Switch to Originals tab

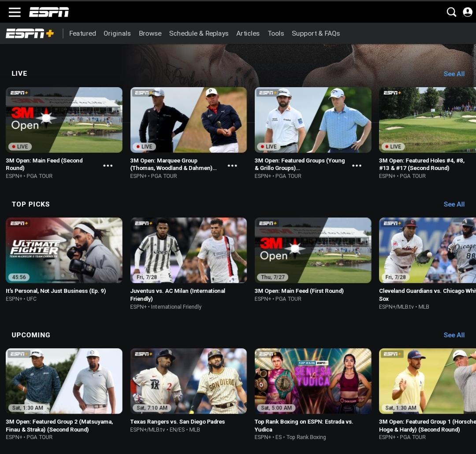117,33
